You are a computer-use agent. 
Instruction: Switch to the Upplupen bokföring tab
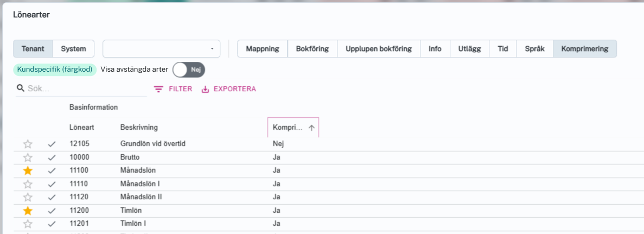pos(379,49)
